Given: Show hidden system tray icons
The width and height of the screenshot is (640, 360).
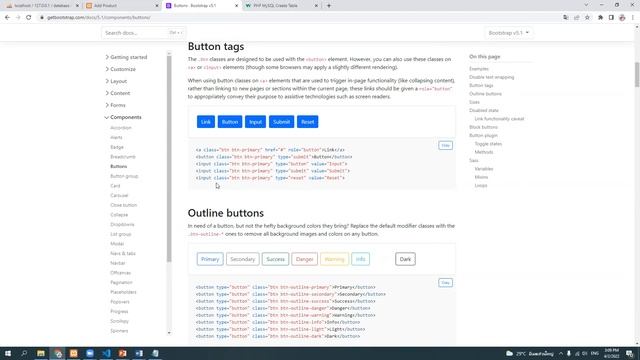Looking at the screenshot, I should tap(561, 353).
